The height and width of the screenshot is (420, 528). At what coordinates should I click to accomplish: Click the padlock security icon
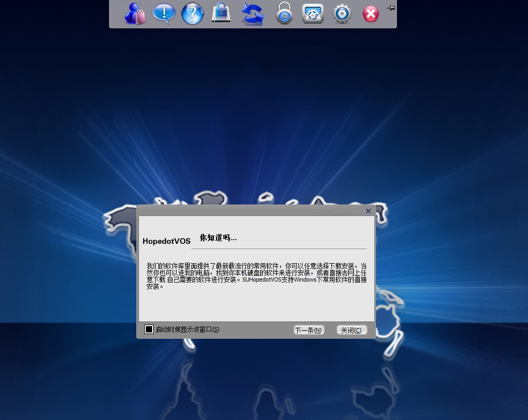284,14
